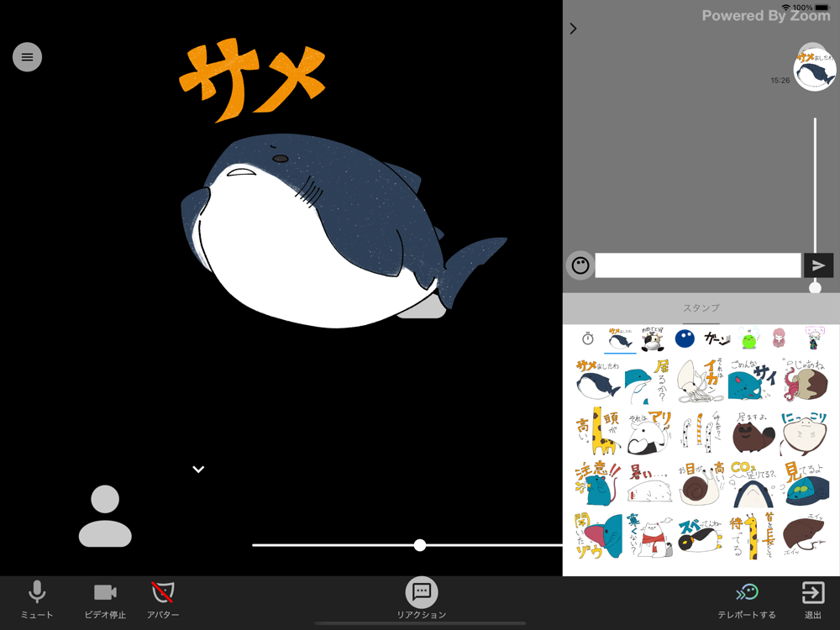840x630 pixels.
Task: Send the それはイカン squid stamp
Action: tap(701, 381)
